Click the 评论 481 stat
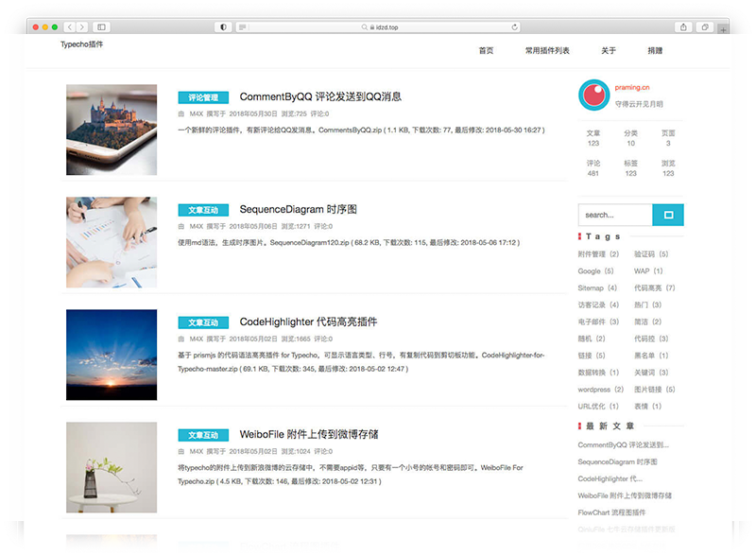 point(593,168)
